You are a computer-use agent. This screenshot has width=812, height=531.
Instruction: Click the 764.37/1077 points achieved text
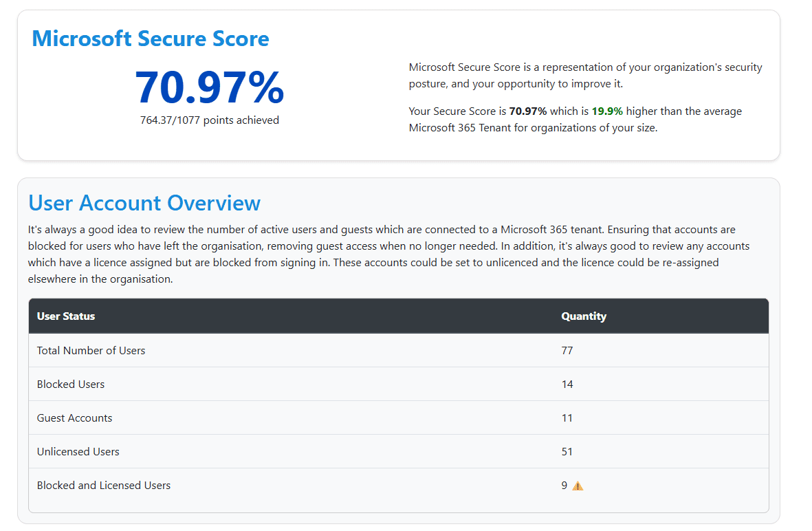[x=209, y=120]
